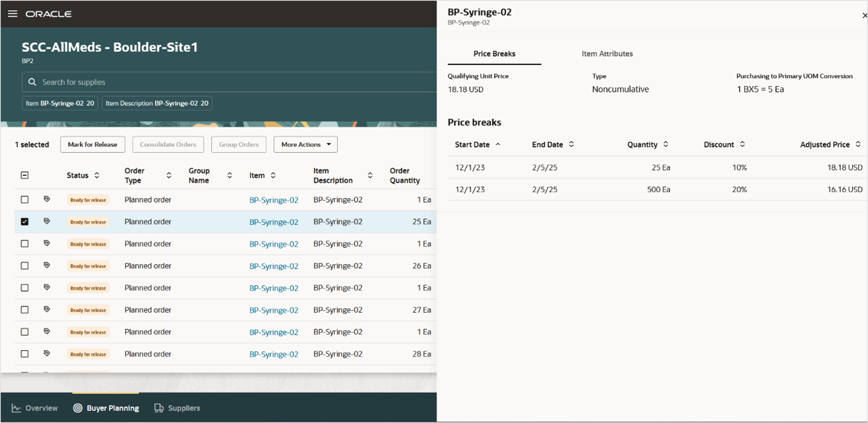Viewport: 868px width, 423px height.
Task: Click the Item Description filter chip
Action: [x=157, y=103]
